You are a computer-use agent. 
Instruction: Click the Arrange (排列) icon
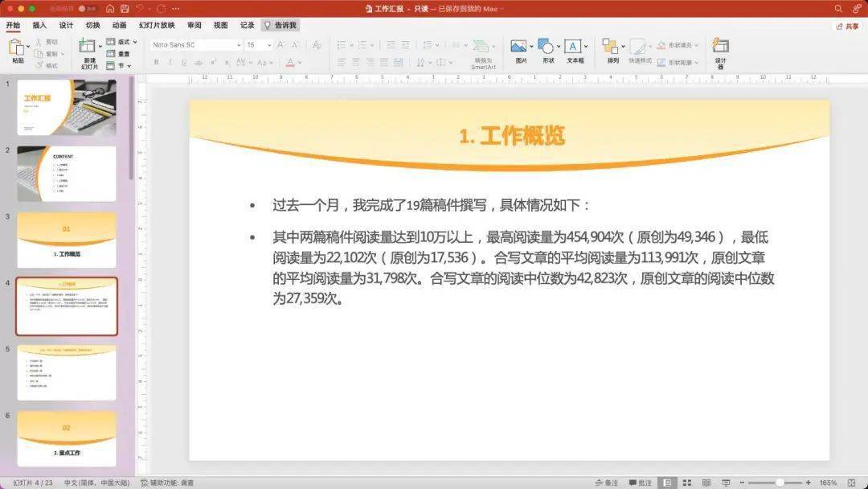611,46
